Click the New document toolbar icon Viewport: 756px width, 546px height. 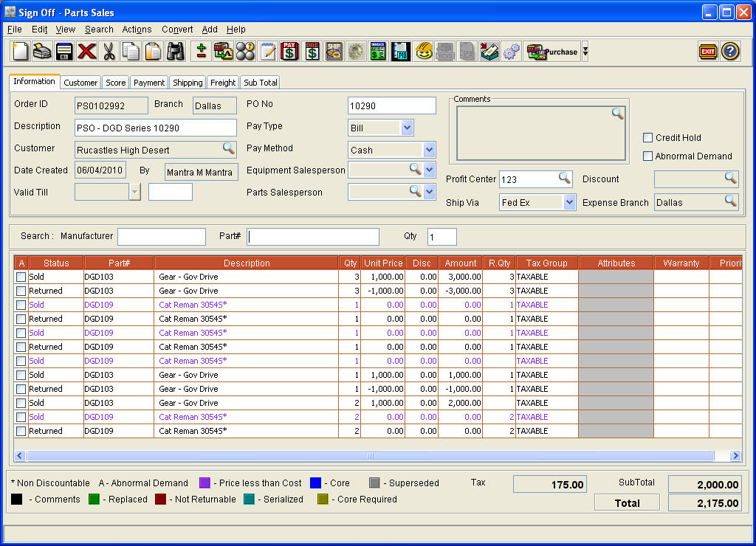click(20, 51)
